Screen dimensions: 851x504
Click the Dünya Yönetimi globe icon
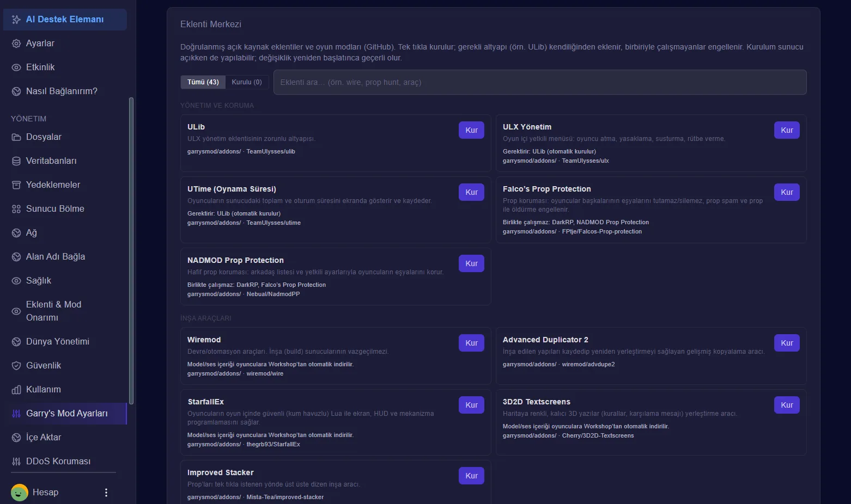pos(16,342)
